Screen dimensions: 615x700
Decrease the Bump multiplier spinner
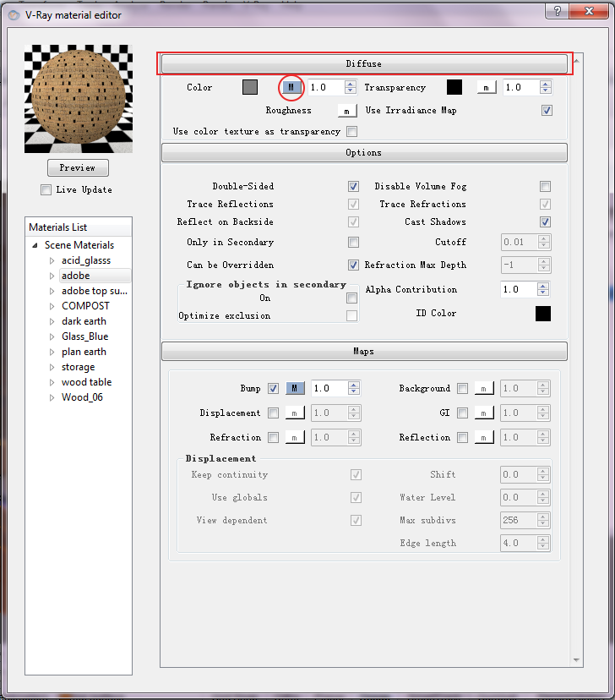[354, 392]
